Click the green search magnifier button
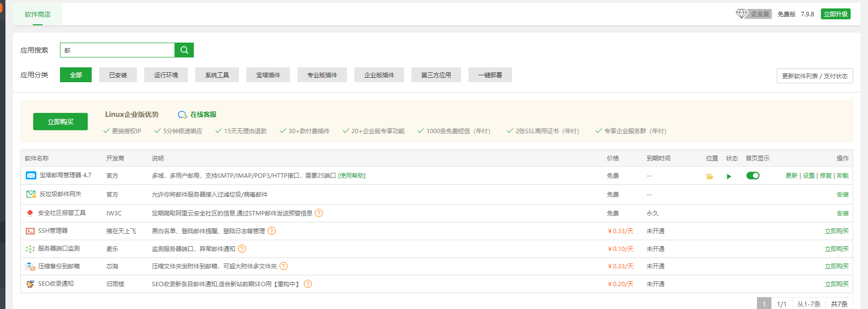This screenshot has width=868, height=309. 184,50
